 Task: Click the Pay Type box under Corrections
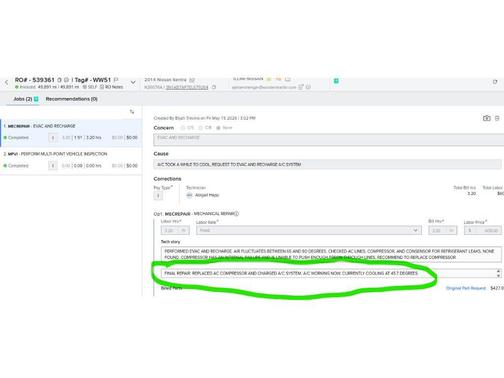(158, 196)
